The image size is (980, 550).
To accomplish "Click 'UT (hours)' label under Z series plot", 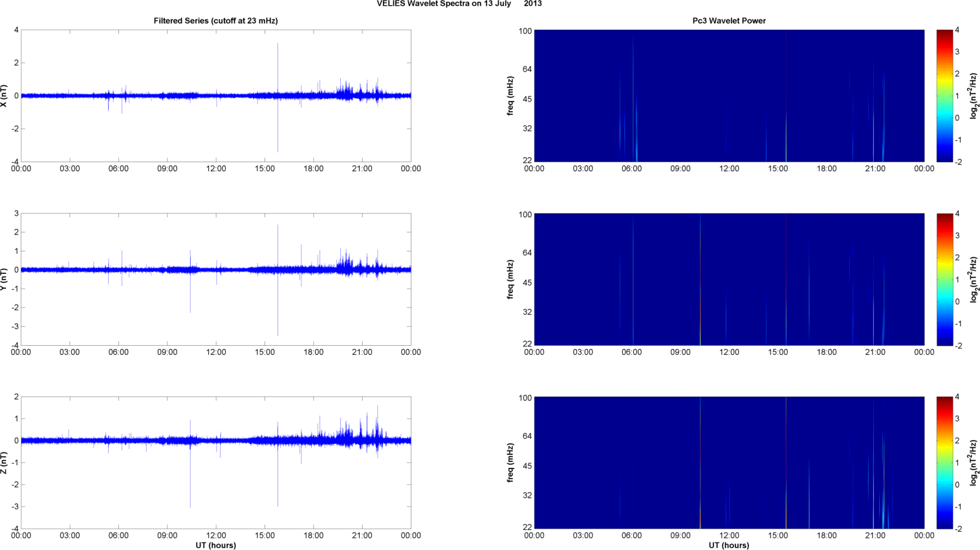I will (216, 545).
